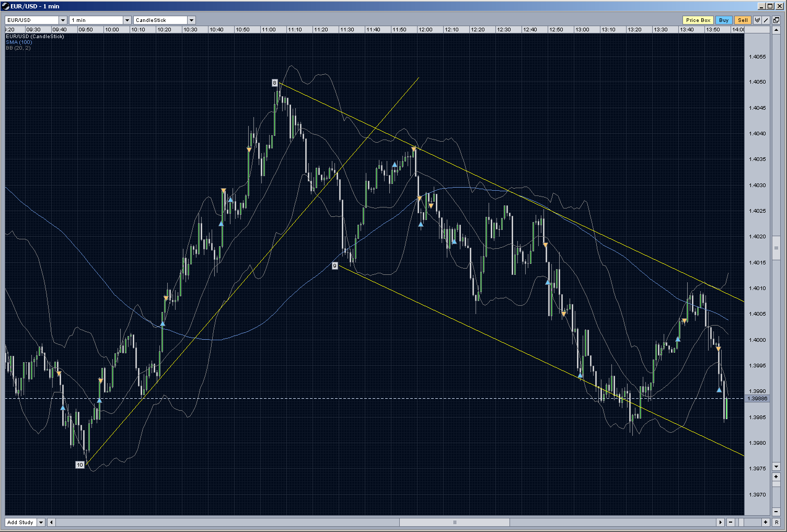Click the 10:00 time axis label
The image size is (787, 532).
[111, 30]
